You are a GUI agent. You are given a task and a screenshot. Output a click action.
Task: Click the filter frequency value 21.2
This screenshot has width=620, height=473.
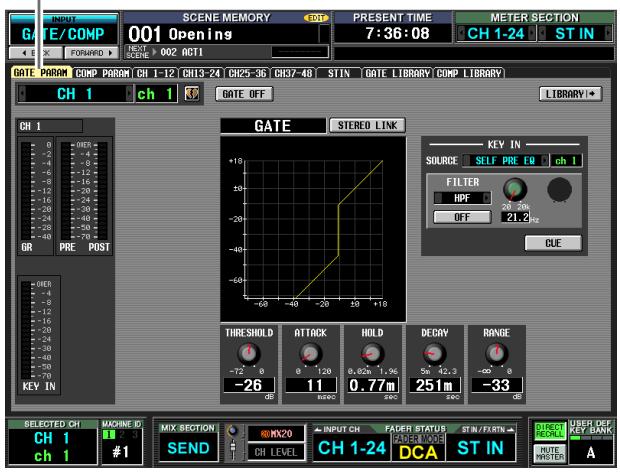516,217
